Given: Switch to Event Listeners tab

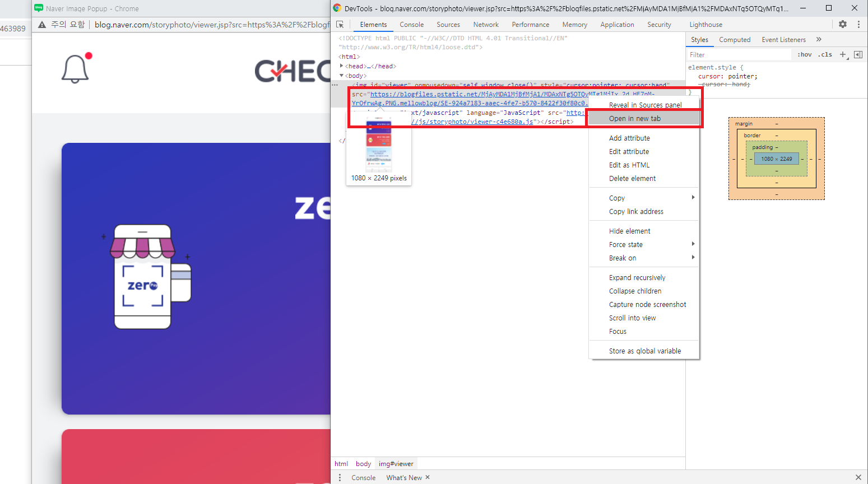Looking at the screenshot, I should pos(783,40).
